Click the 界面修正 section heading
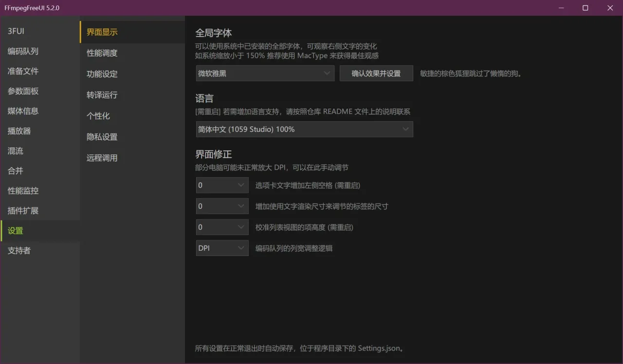623x364 pixels. coord(214,154)
